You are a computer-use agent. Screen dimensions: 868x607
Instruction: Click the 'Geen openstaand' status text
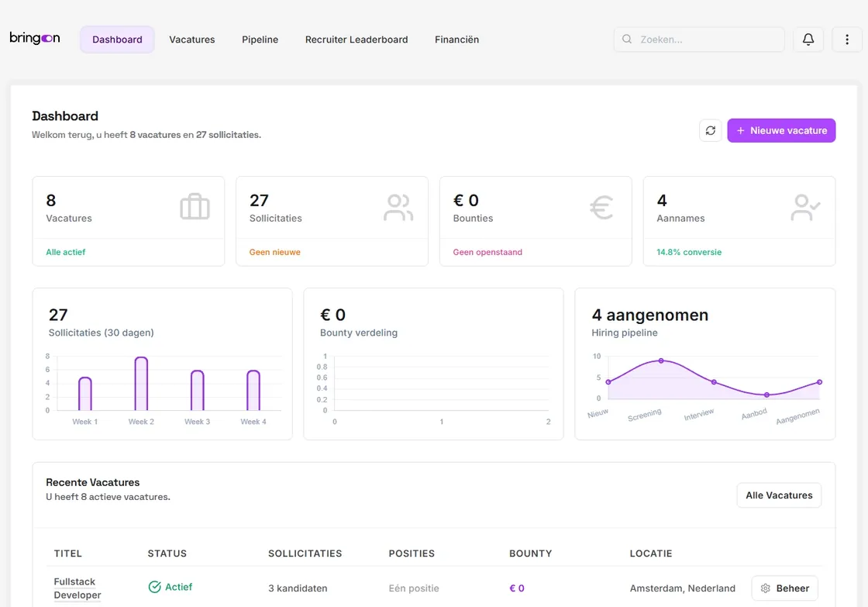point(487,252)
